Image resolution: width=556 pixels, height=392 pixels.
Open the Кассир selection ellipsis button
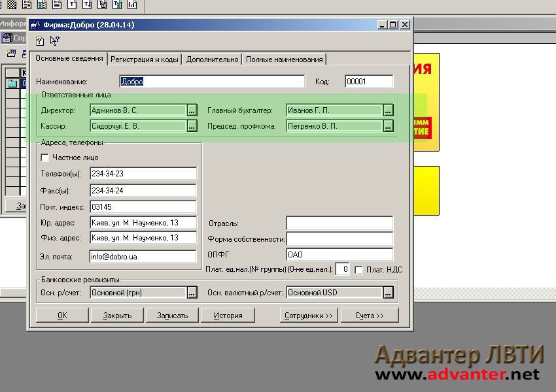pyautogui.click(x=192, y=126)
